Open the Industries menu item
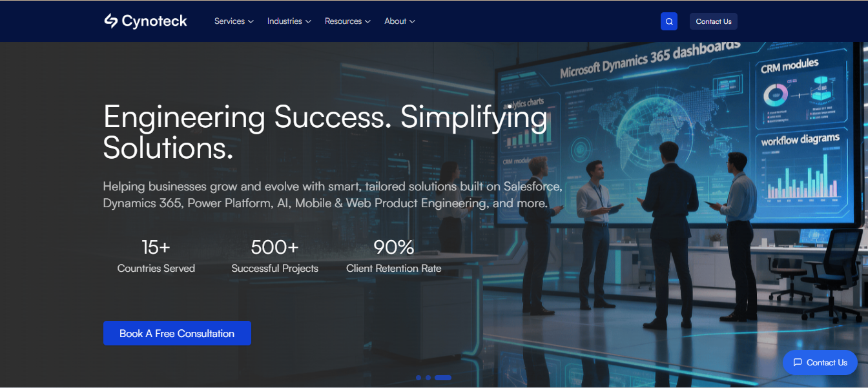This screenshot has width=868, height=388. point(284,21)
